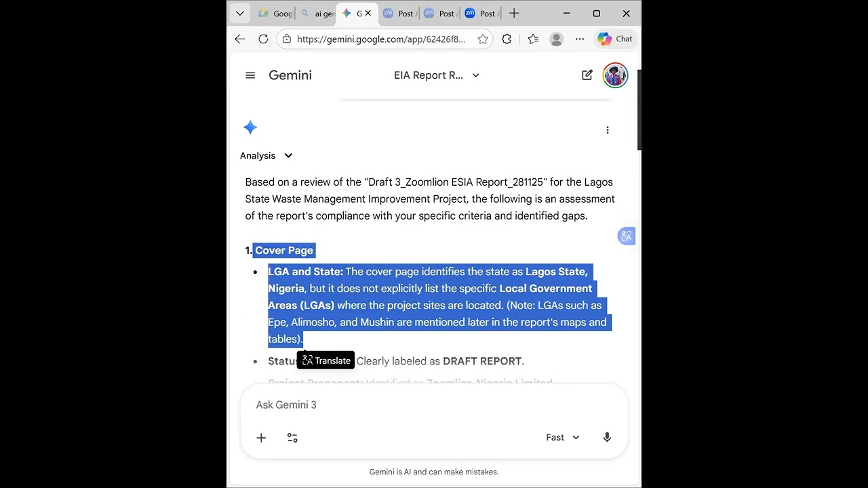This screenshot has height=488, width=868.
Task: Close the active Gemini tab
Action: [368, 14]
